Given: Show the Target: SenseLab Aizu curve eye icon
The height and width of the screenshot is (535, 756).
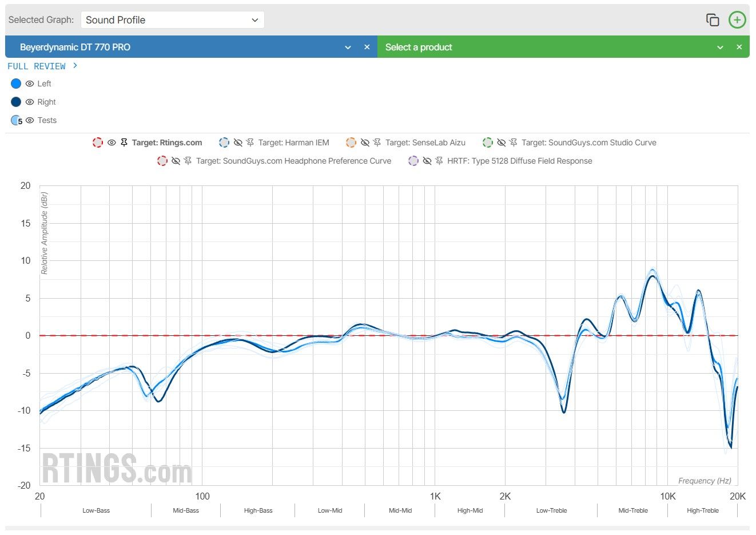Looking at the screenshot, I should pyautogui.click(x=365, y=142).
